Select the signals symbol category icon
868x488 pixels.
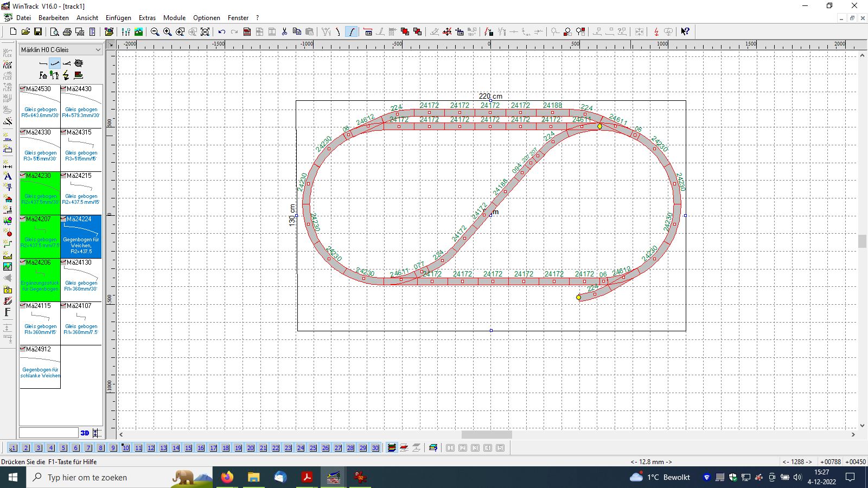(55, 75)
